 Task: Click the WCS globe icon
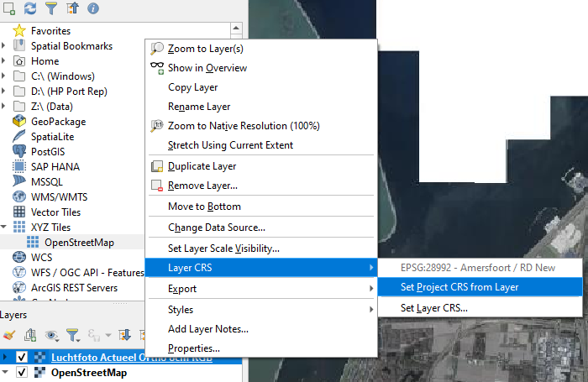[x=19, y=257]
